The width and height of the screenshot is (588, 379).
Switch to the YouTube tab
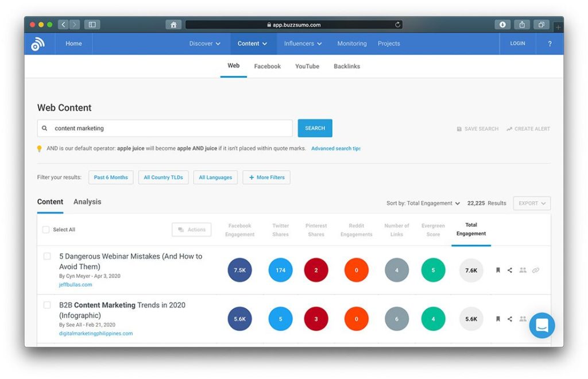(x=307, y=67)
